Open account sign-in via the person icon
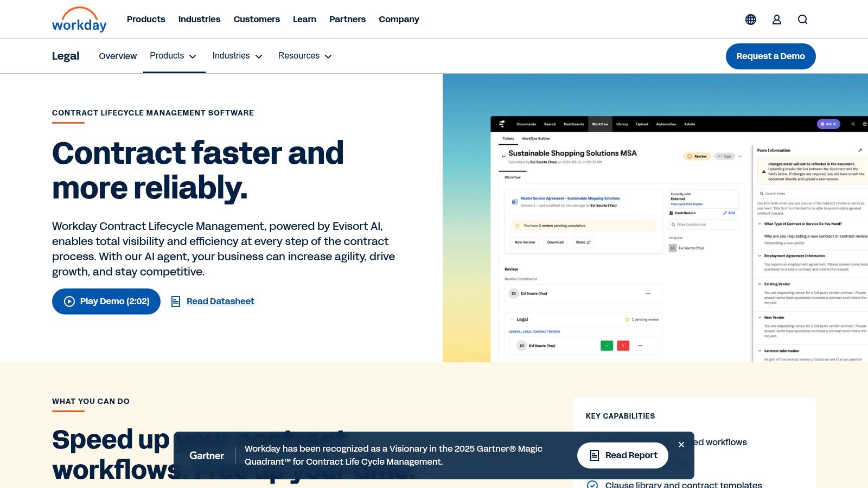 tap(776, 20)
